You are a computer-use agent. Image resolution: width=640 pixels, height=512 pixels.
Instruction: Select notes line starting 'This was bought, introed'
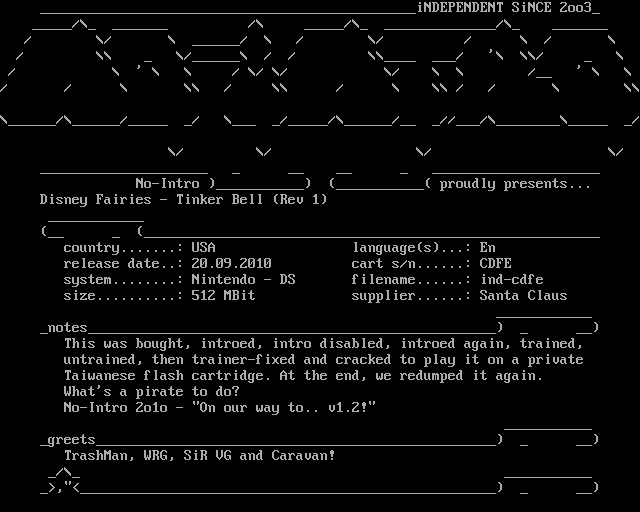(x=324, y=344)
